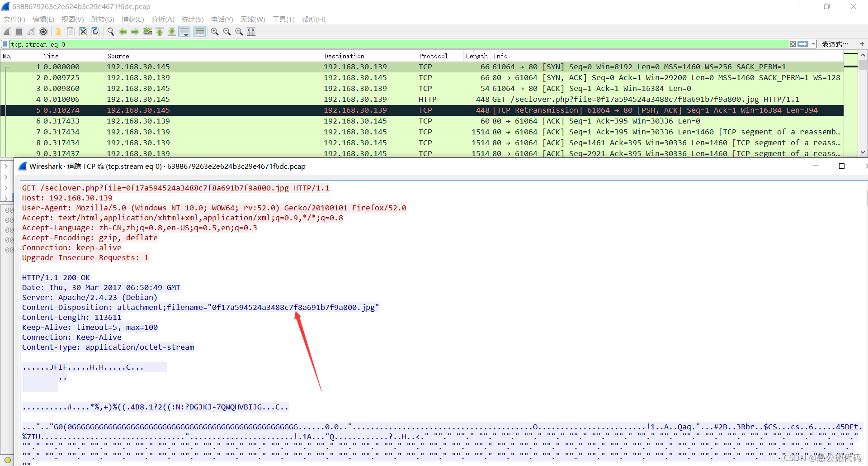Click the Content-Disposition header line
The width and height of the screenshot is (868, 466).
coord(201,308)
